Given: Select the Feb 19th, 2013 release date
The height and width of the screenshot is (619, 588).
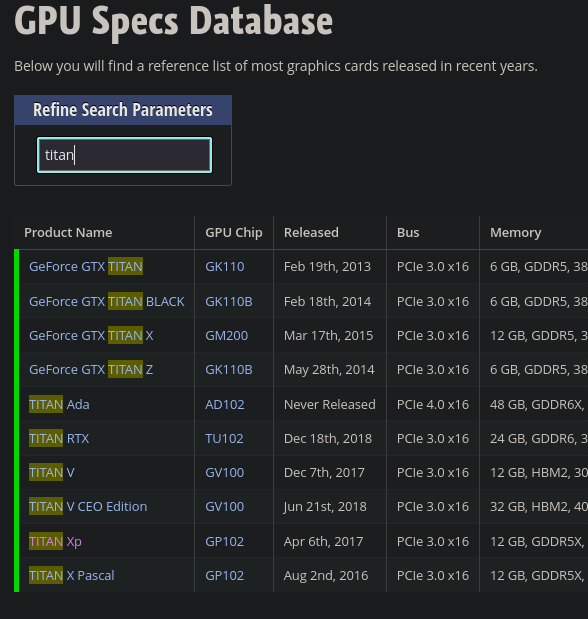Looking at the screenshot, I should coord(327,266).
